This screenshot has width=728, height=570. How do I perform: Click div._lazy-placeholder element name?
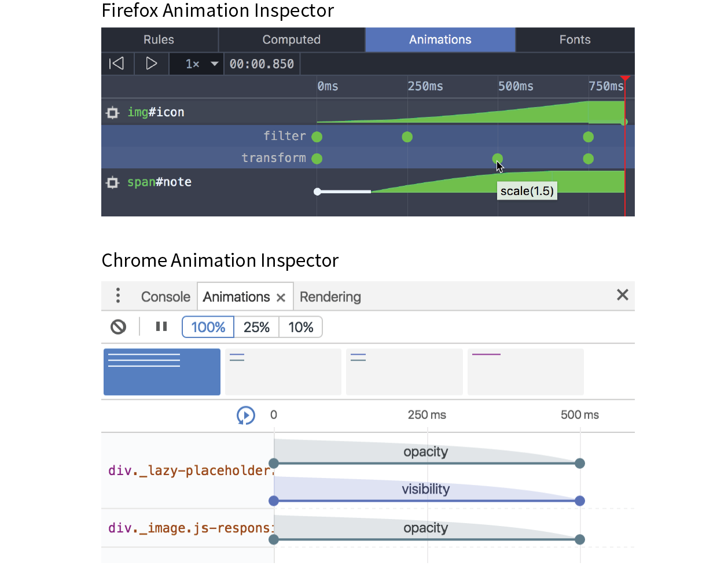pos(190,470)
